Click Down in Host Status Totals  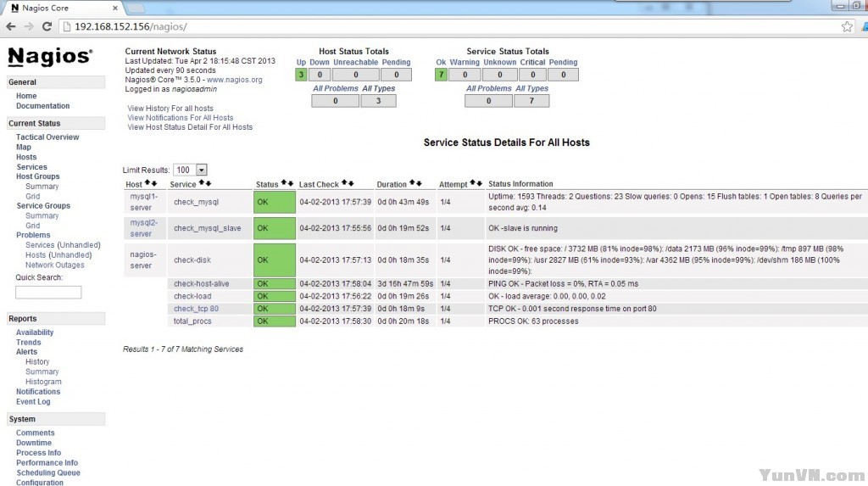click(320, 62)
